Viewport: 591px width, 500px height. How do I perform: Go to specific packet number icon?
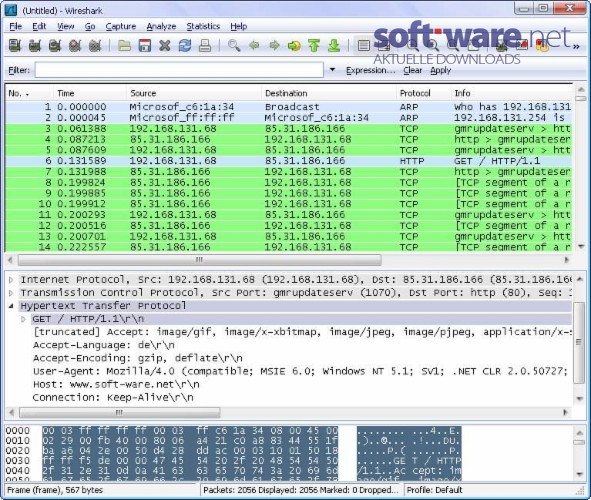tap(294, 46)
